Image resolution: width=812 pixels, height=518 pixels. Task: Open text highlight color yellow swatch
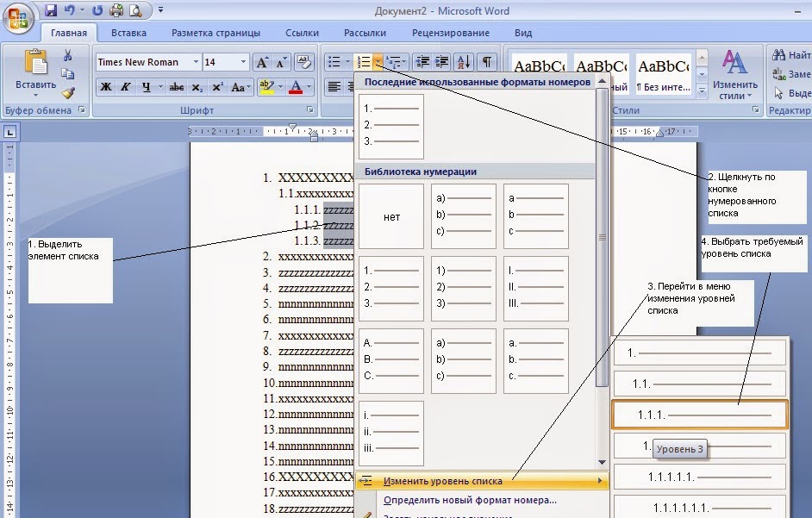click(266, 87)
